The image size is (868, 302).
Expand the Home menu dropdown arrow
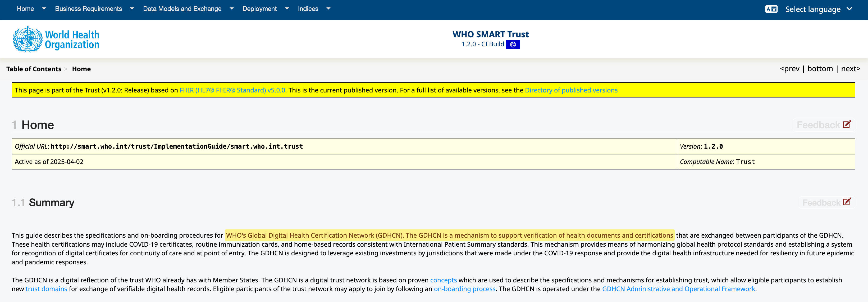pos(44,9)
